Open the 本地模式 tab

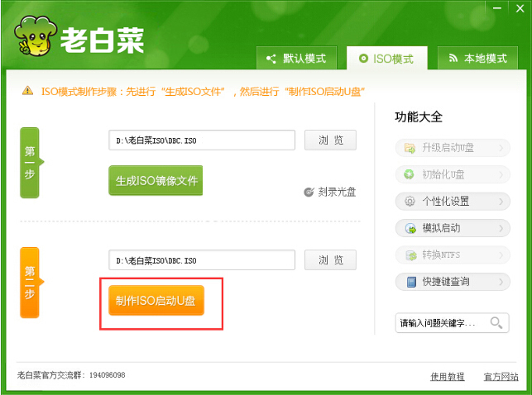point(477,58)
